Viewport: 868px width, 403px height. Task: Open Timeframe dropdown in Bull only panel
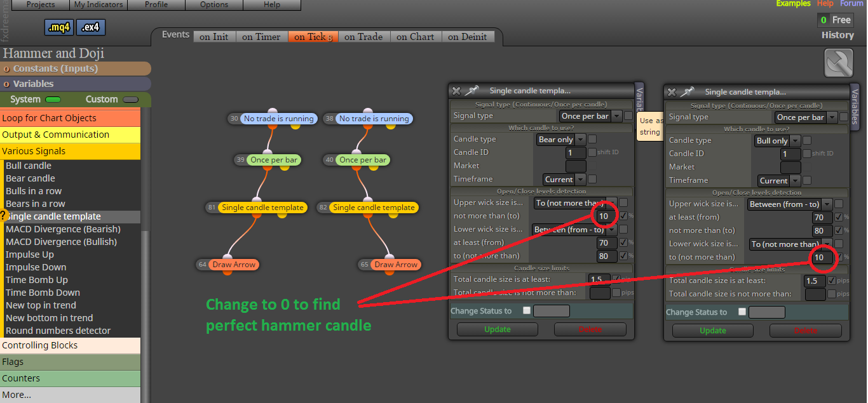tap(779, 181)
